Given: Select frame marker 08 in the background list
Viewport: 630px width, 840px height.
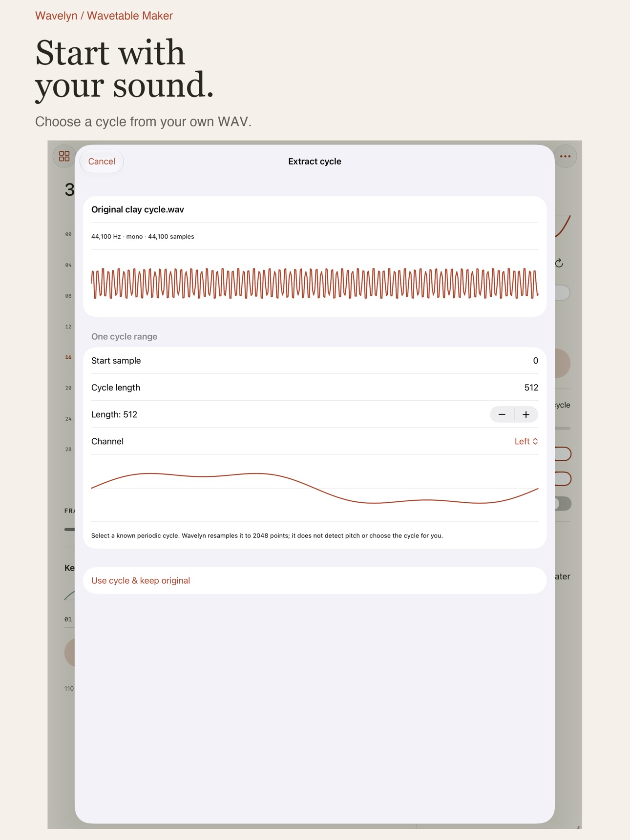Looking at the screenshot, I should click(x=68, y=296).
